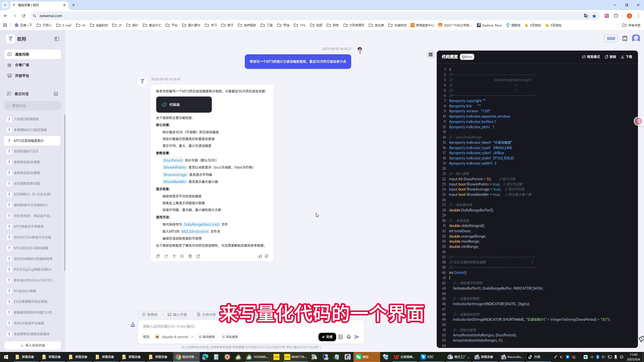This screenshot has width=644, height=362.
Task: Toggle the code panel hamburger expander
Action: (x=431, y=55)
